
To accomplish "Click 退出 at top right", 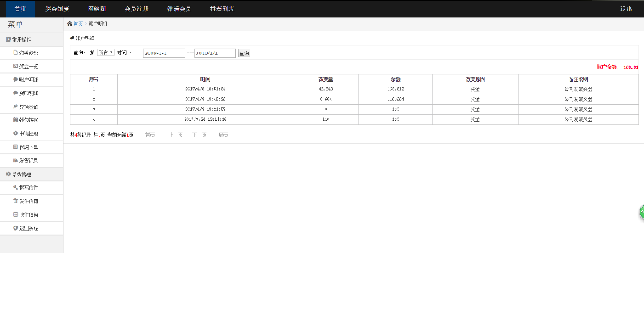I will 626,9.
